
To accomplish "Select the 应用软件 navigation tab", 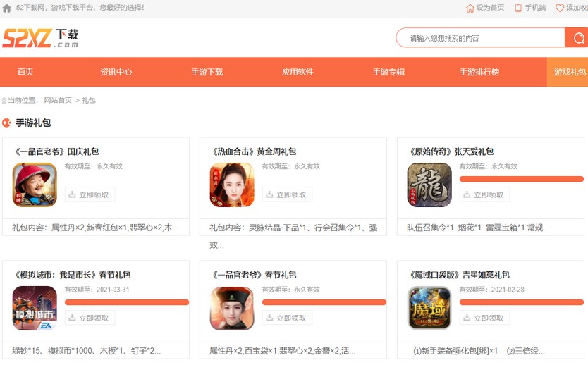I will click(298, 72).
